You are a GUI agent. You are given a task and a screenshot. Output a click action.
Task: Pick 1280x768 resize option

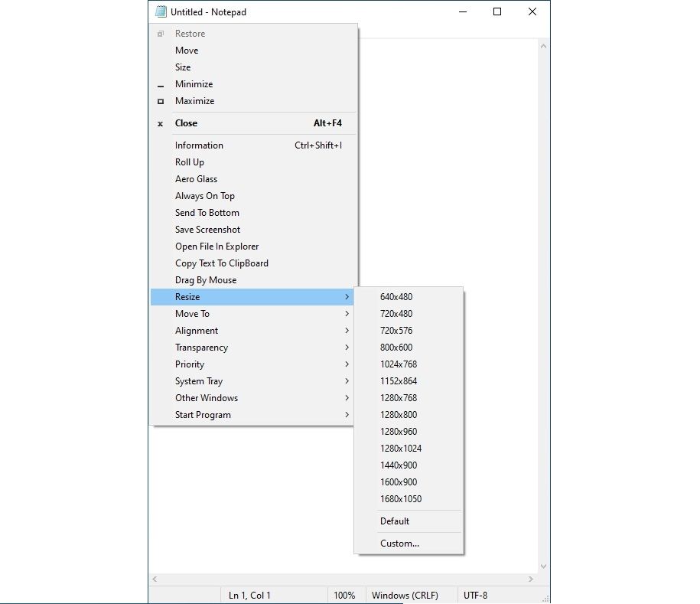tap(409, 398)
